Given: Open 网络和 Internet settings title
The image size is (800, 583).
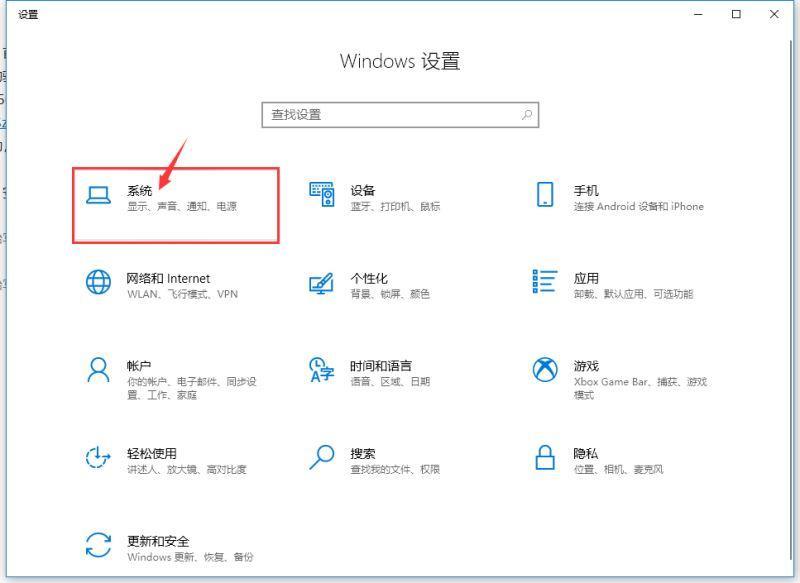Looking at the screenshot, I should coord(168,278).
